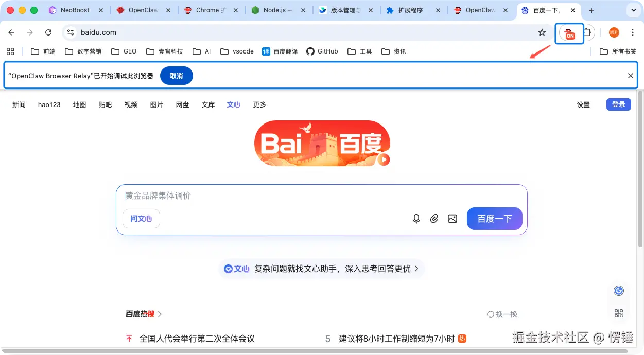Focus the Baidu search input box
Screen dimensions: 644x355
coord(322,196)
